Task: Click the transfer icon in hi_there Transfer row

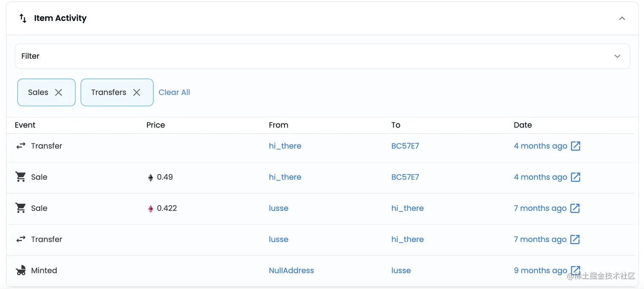Action: (21, 146)
